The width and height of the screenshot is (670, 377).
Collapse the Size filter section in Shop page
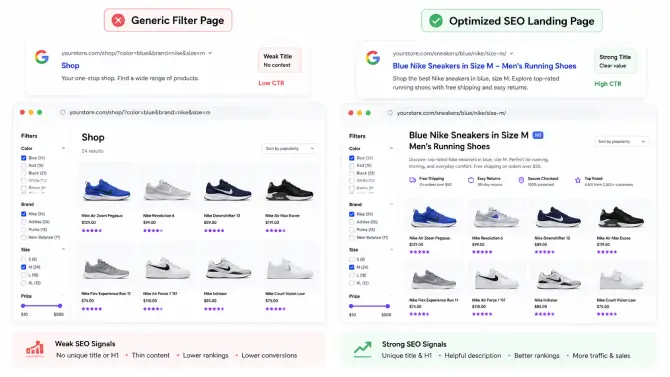pyautogui.click(x=63, y=249)
